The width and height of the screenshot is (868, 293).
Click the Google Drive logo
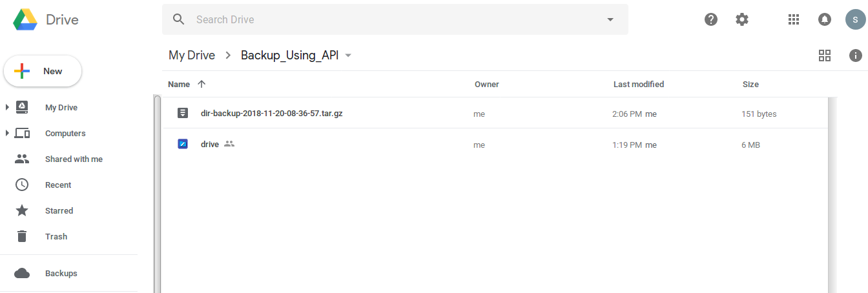[x=26, y=20]
